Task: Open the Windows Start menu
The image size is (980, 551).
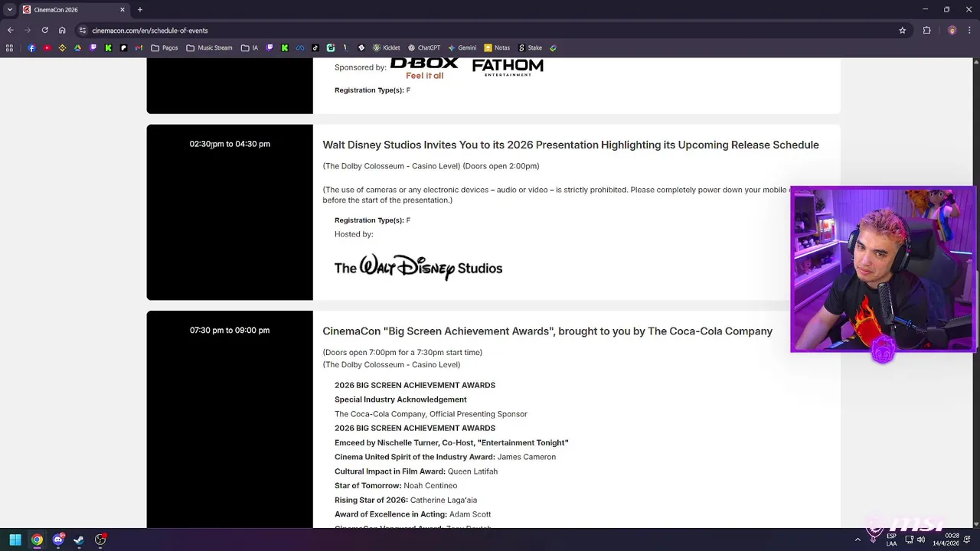Action: click(15, 540)
